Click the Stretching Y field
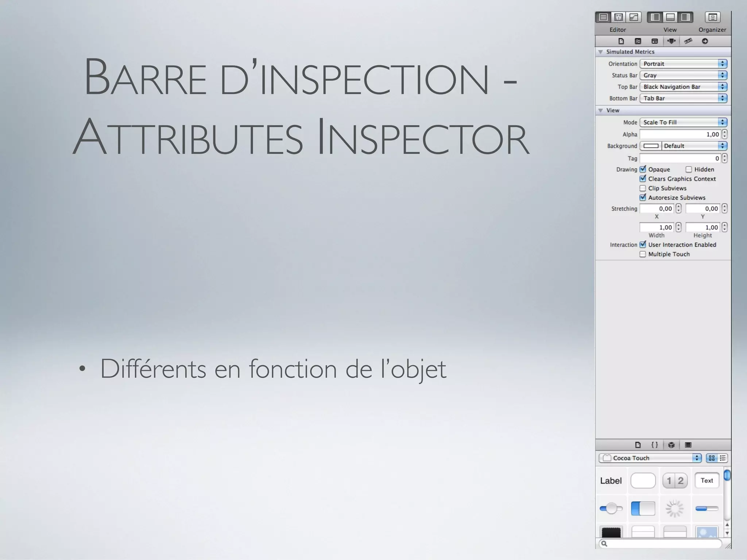Viewport: 747px width, 560px height. 703,209
